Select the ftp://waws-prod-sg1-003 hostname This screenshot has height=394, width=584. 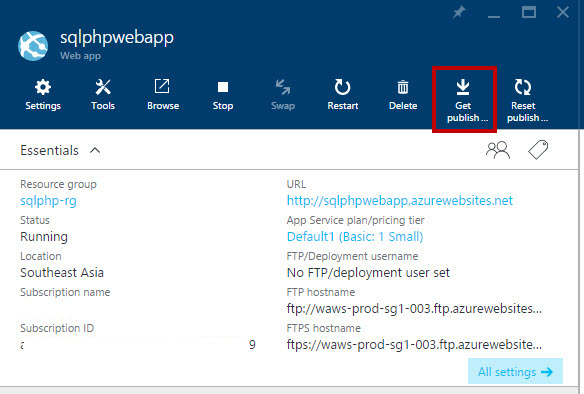pyautogui.click(x=414, y=309)
